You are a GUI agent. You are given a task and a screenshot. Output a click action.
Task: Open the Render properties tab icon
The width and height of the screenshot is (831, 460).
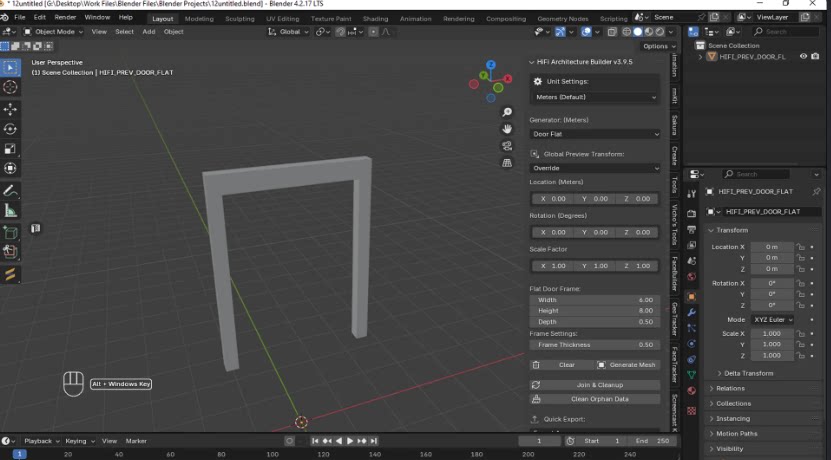(x=691, y=214)
